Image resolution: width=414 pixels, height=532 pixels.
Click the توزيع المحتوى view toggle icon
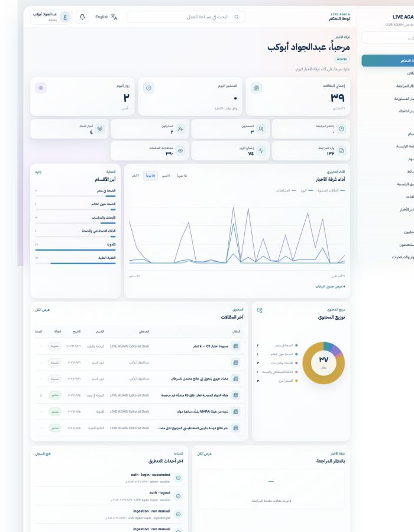(x=260, y=310)
